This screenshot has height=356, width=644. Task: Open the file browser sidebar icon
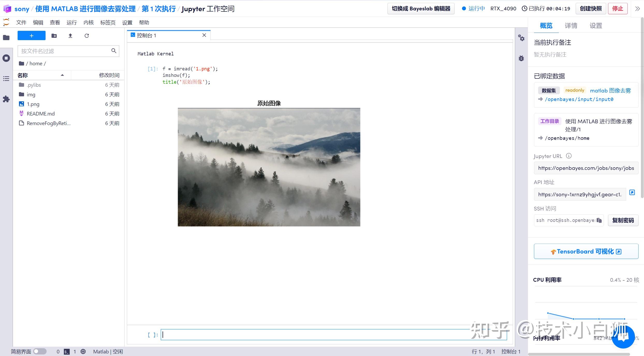(6, 38)
